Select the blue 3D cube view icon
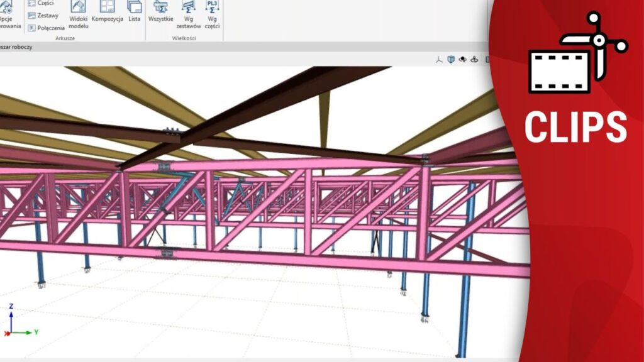 pos(451,60)
